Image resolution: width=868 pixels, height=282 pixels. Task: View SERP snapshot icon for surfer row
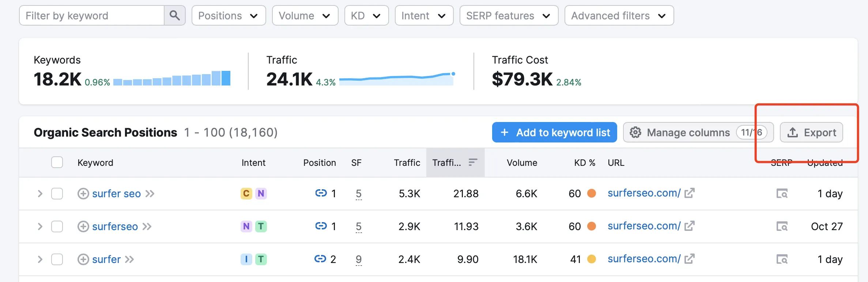point(782,259)
